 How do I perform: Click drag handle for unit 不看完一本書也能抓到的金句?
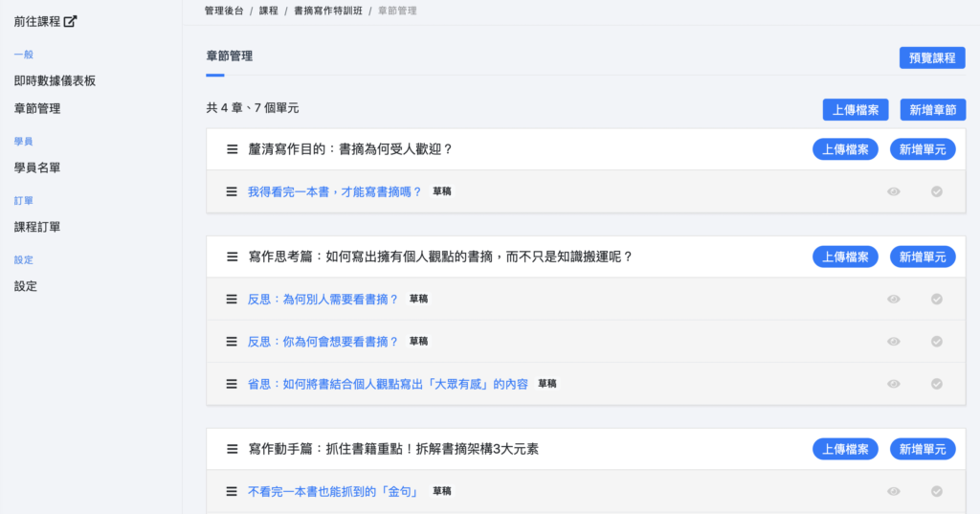[232, 491]
